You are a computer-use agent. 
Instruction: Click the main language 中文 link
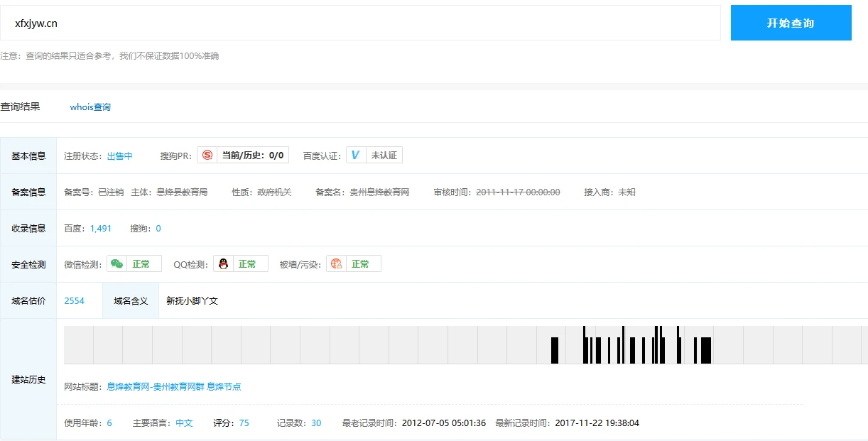(184, 423)
